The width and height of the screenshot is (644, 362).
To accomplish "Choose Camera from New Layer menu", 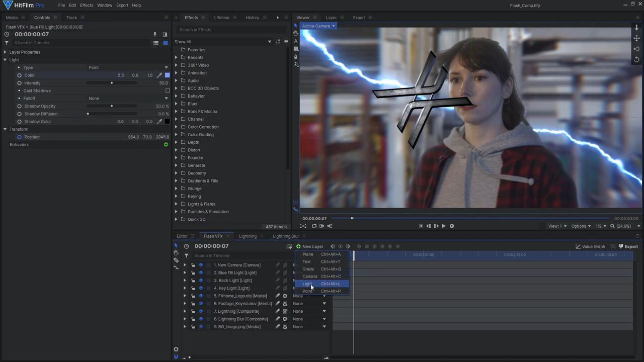I will tap(322, 277).
